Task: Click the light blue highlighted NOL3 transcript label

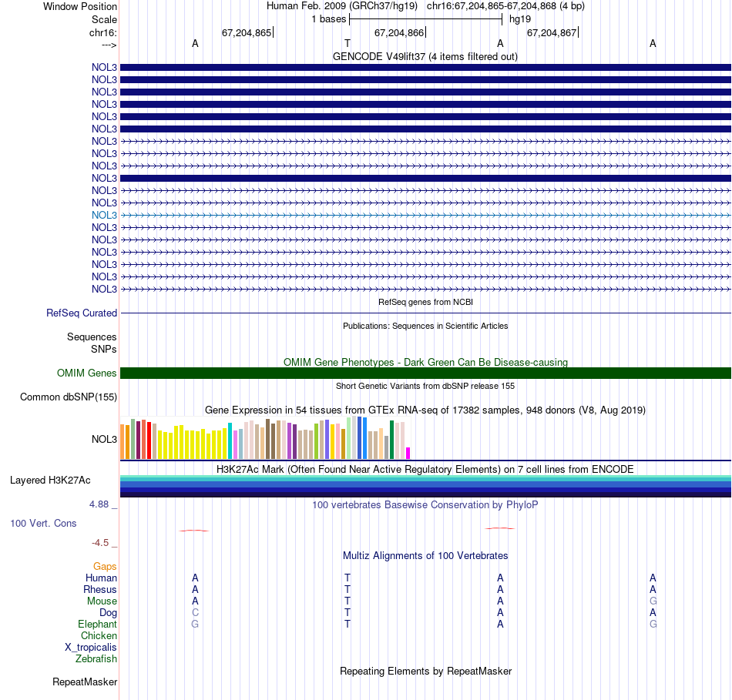Action: [104, 215]
